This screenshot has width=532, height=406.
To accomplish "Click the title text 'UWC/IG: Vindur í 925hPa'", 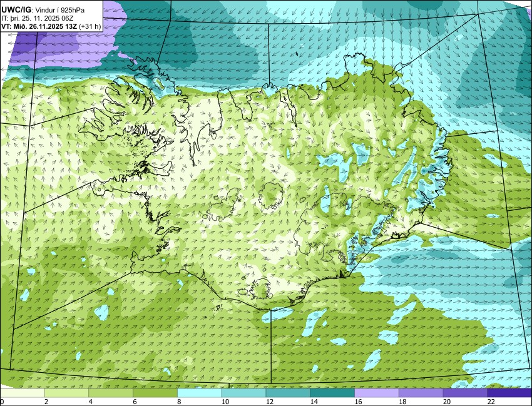I will coord(43,10).
